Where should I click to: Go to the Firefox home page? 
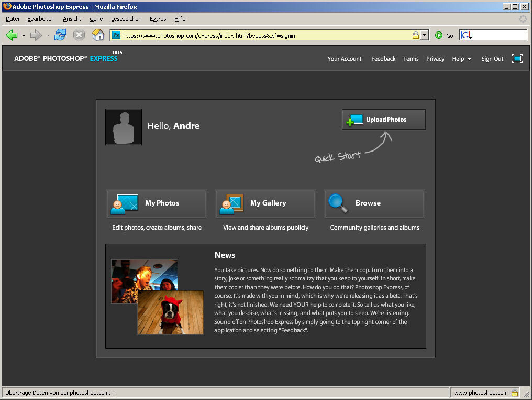pos(97,35)
